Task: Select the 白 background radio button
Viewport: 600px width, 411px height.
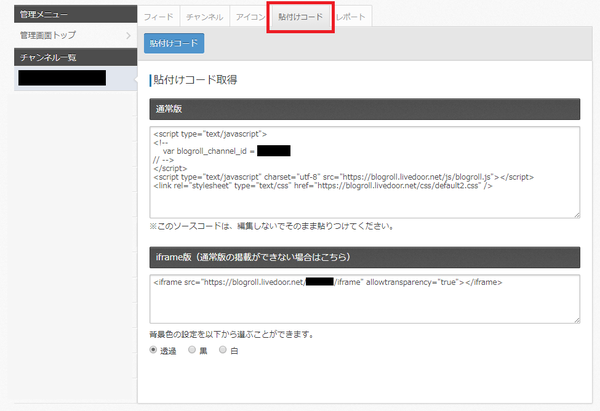Action: (x=223, y=350)
